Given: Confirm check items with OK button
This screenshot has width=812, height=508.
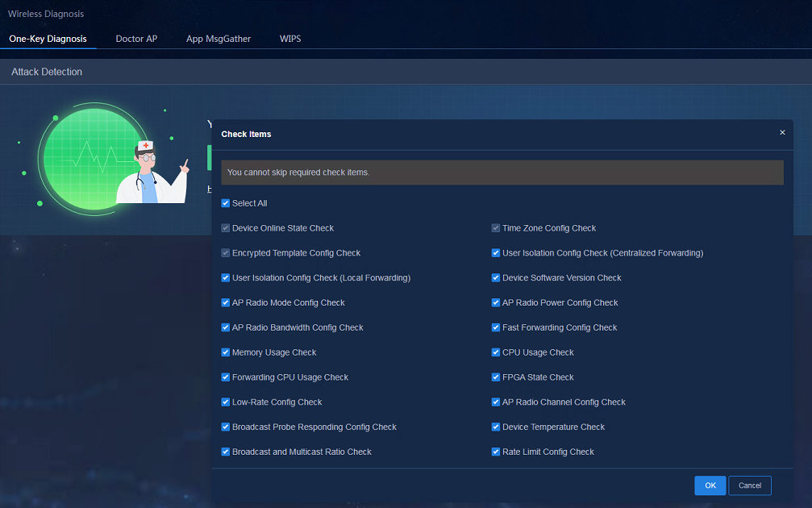Looking at the screenshot, I should point(710,485).
